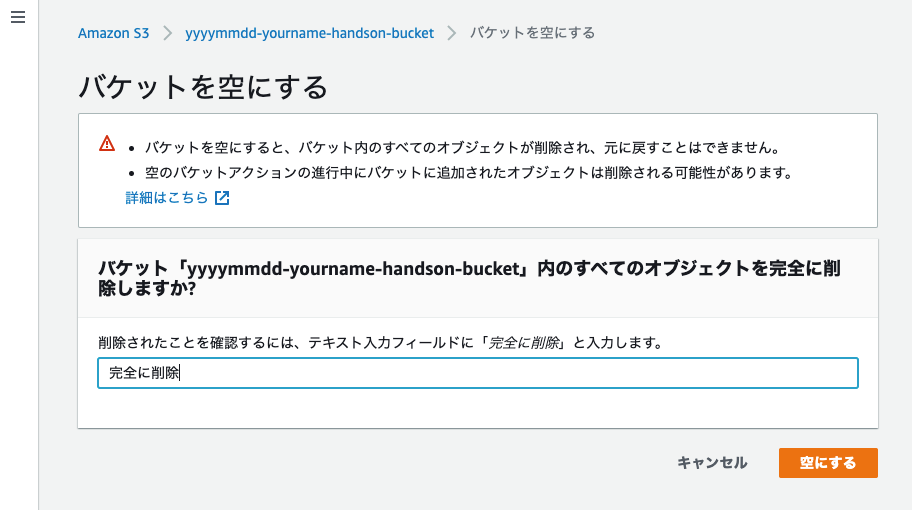Click the italic 完全に削除 phrase in the instruction
This screenshot has width=912, height=510.
(x=523, y=343)
